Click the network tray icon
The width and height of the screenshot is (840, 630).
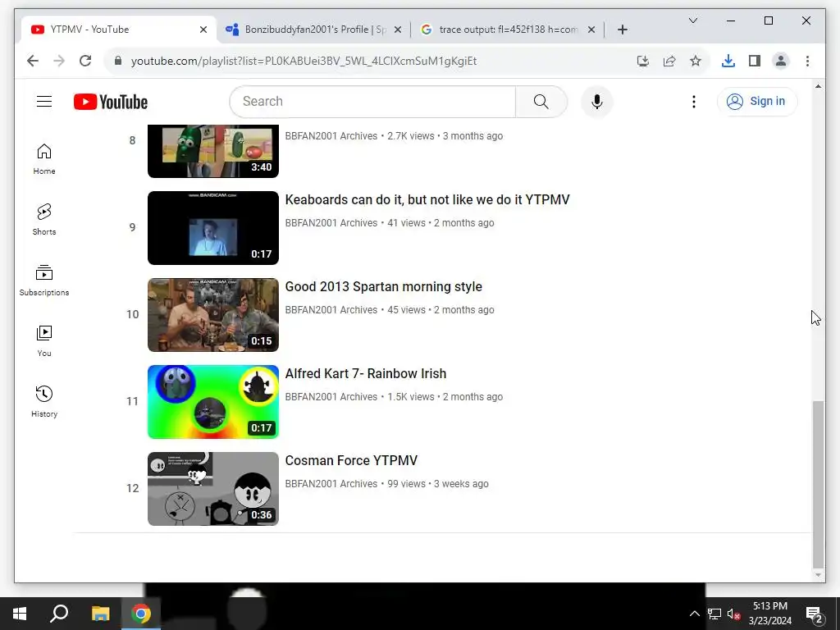[714, 614]
